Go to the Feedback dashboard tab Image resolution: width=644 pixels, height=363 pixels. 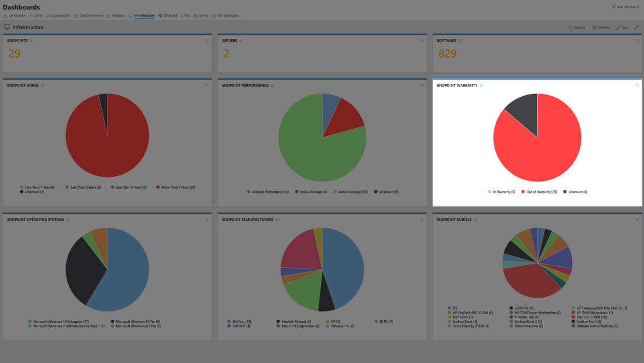pos(116,16)
